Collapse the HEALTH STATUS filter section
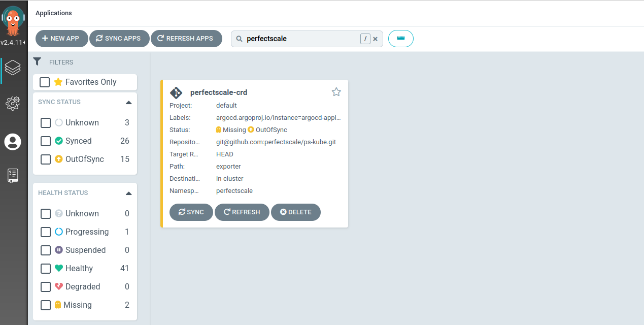Image resolution: width=644 pixels, height=325 pixels. click(128, 192)
